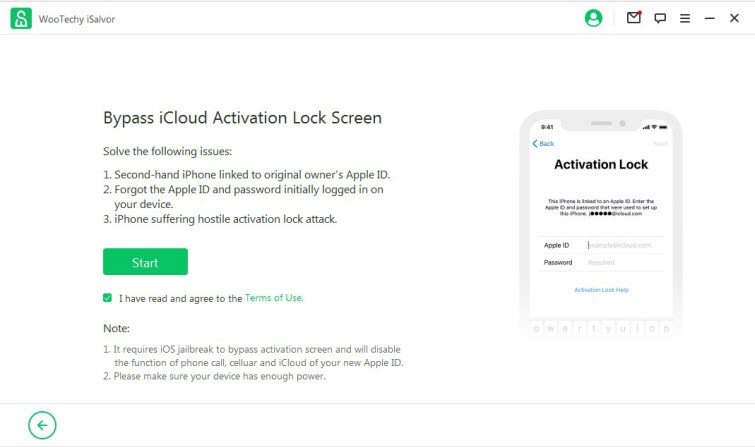Click the phone preview keyboard row
The width and height of the screenshot is (755, 447).
(601, 327)
